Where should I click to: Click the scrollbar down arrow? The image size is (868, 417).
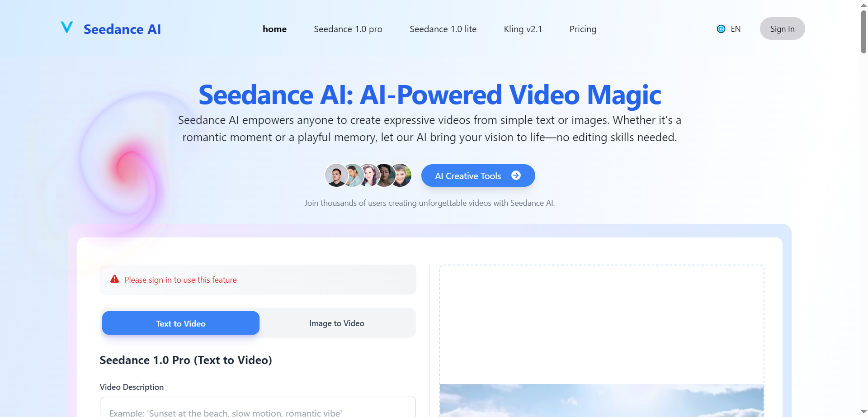[863, 412]
